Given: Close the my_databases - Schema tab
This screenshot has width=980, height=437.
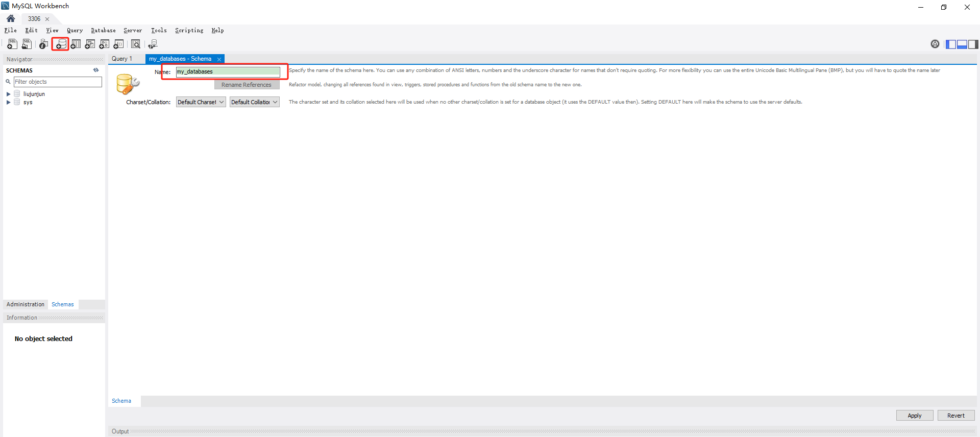Looking at the screenshot, I should 219,59.
